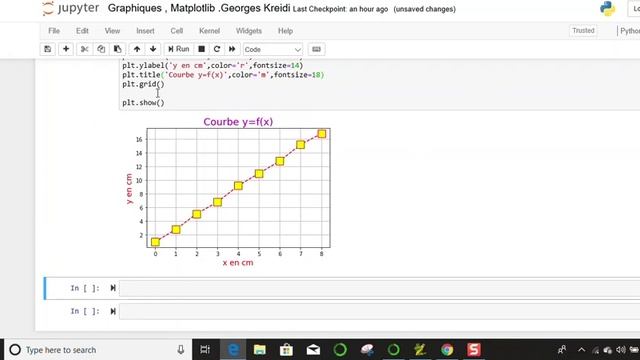Viewport: 640px width, 360px height.
Task: Click the 'x en cm' axis label
Action: (x=238, y=263)
